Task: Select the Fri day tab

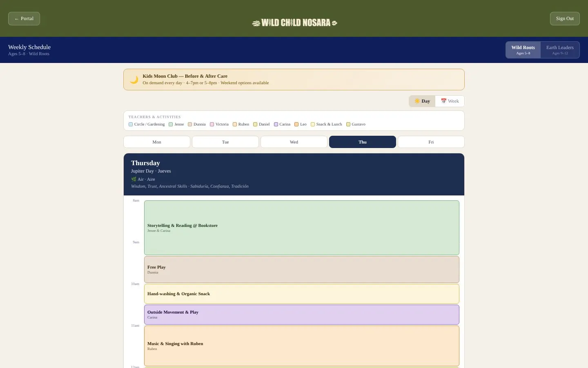Action: (431, 142)
